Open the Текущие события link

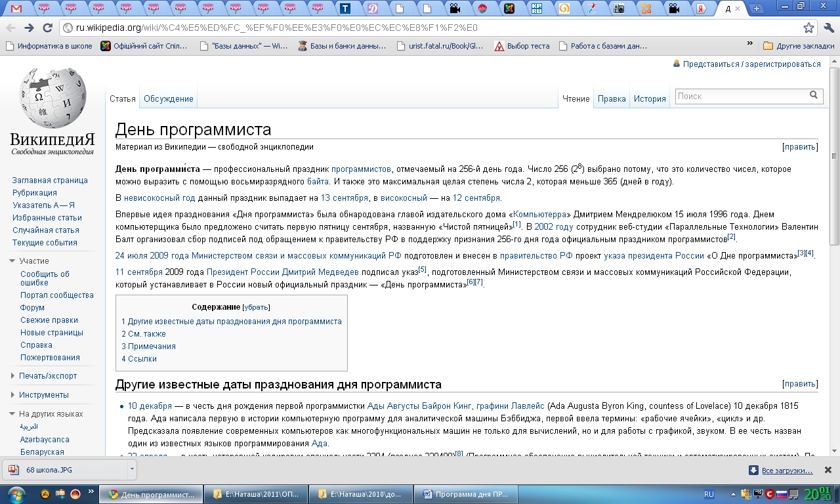(45, 243)
